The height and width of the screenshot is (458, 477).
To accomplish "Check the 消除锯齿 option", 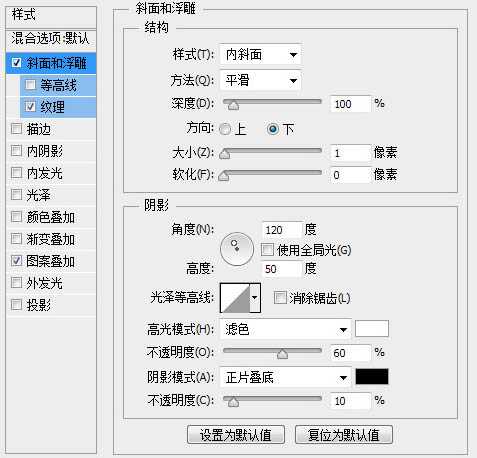I will pyautogui.click(x=280, y=298).
